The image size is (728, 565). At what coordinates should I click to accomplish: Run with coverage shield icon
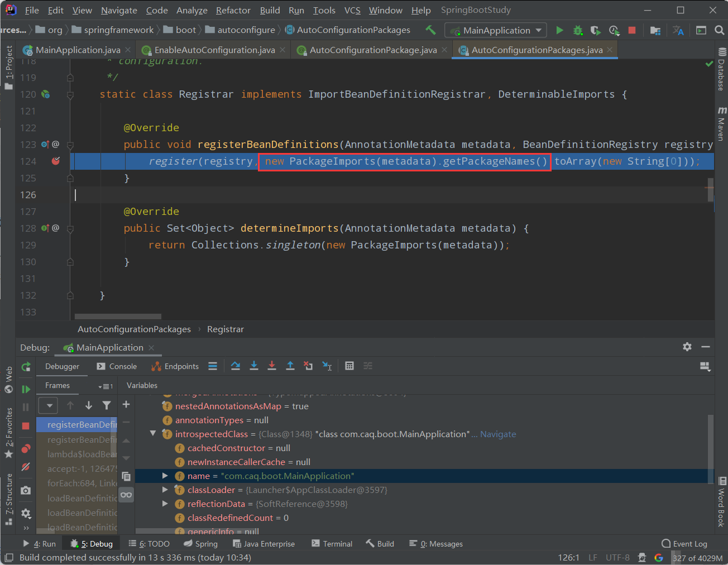point(596,30)
